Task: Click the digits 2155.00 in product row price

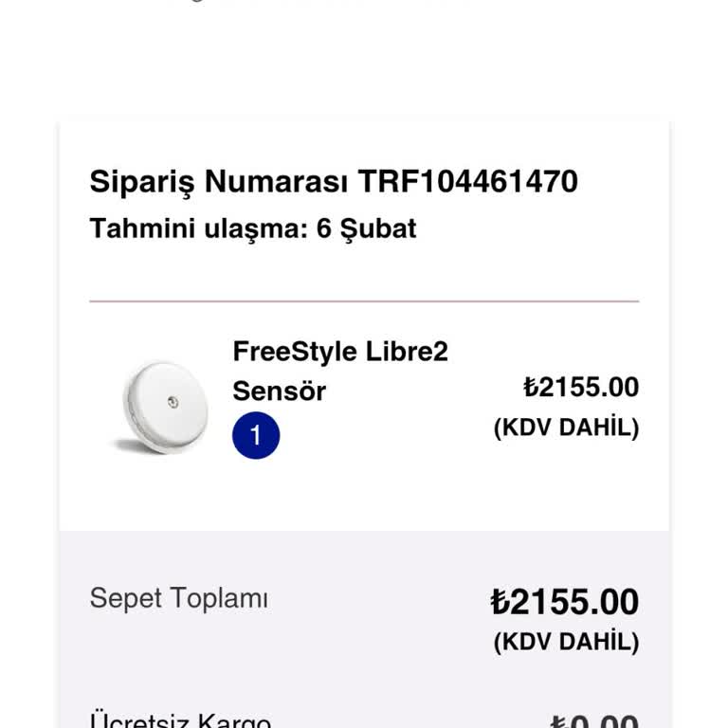Action: click(x=589, y=388)
